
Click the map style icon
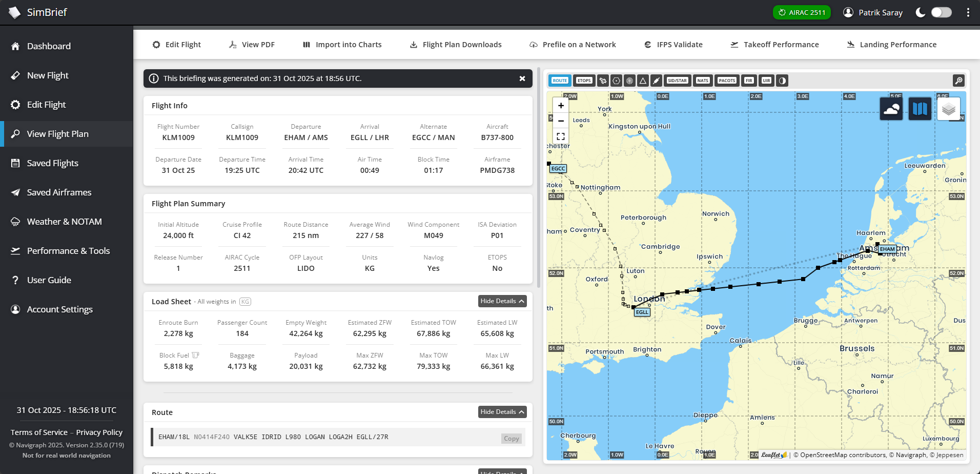[920, 109]
